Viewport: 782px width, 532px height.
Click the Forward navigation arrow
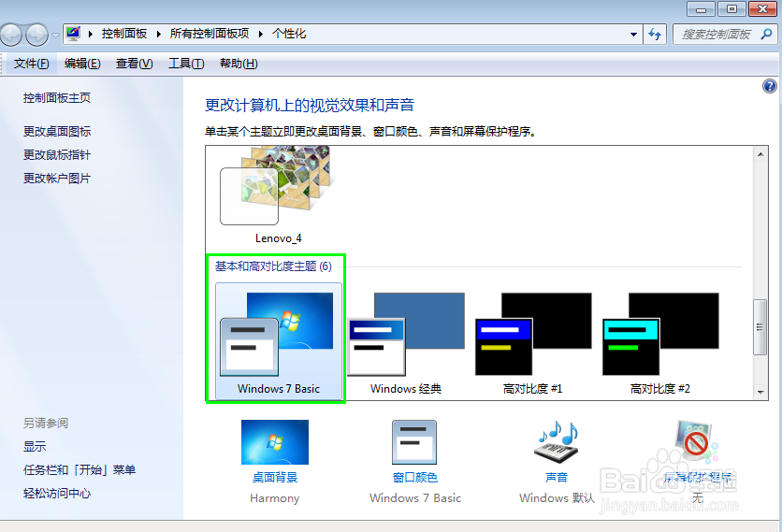36,35
